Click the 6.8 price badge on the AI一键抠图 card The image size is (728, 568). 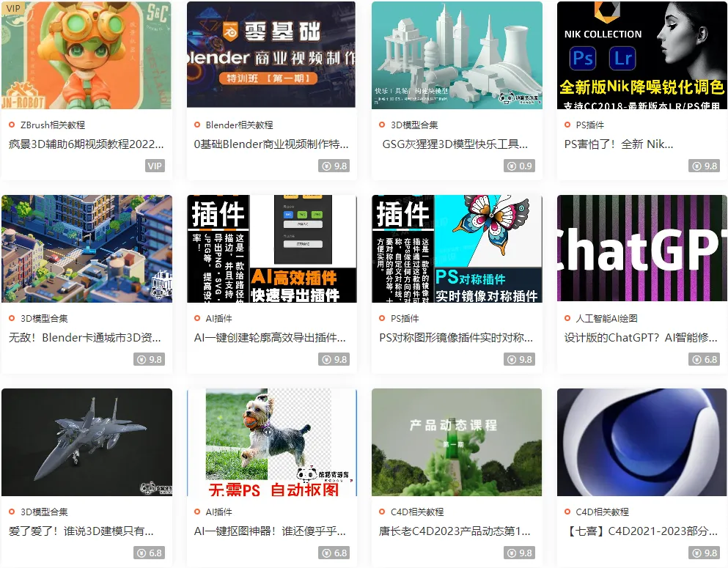click(x=334, y=553)
